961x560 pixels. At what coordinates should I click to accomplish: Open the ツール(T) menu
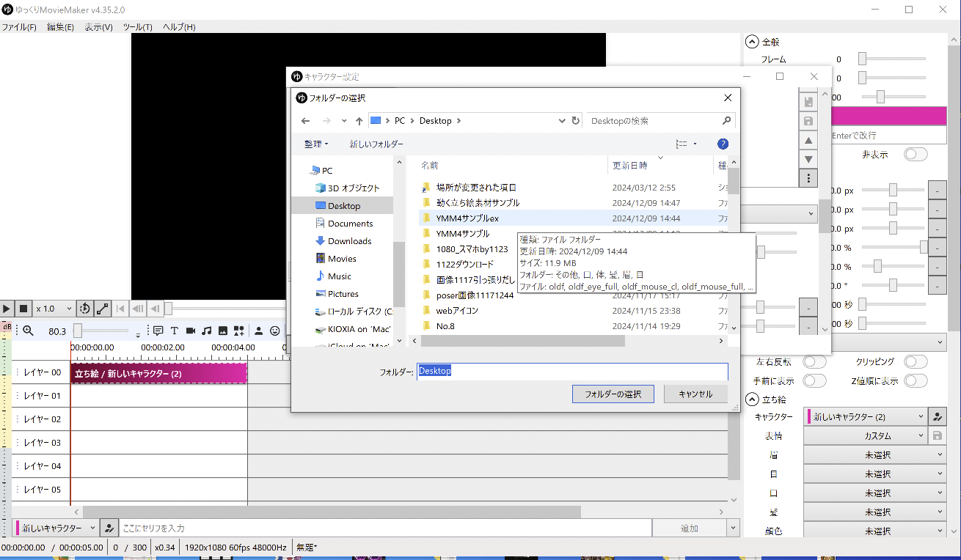tap(137, 27)
